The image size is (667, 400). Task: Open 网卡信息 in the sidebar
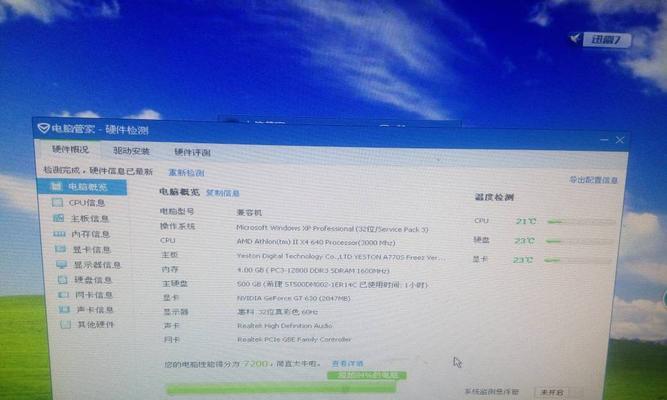coord(94,294)
